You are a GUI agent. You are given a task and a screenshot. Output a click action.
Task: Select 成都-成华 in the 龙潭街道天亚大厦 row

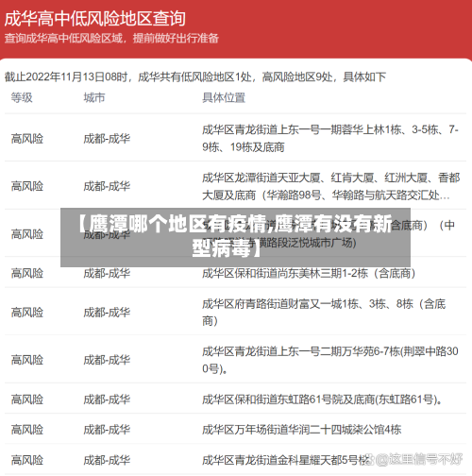click(x=107, y=186)
